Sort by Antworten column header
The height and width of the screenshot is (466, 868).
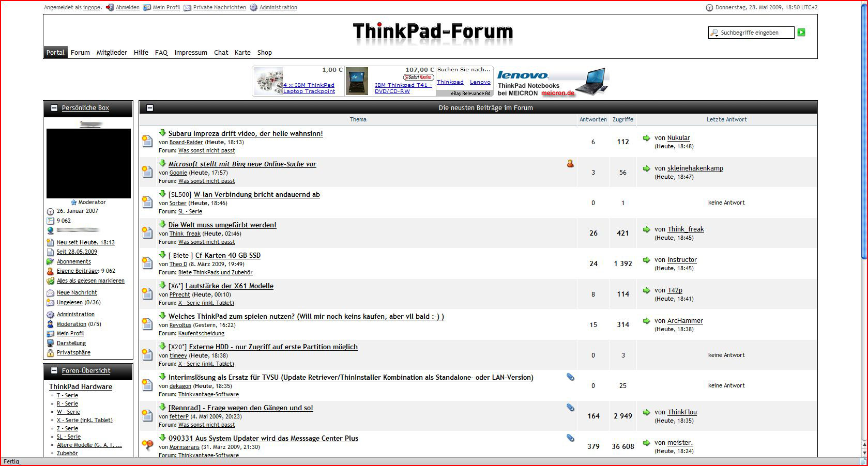[593, 119]
